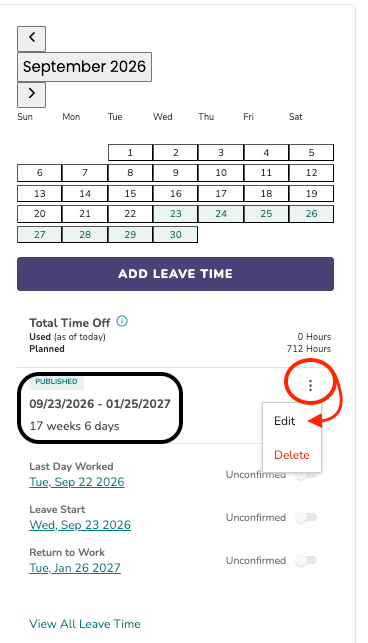The height and width of the screenshot is (643, 368).
Task: Select September 15 on the calendar
Action: point(130,194)
